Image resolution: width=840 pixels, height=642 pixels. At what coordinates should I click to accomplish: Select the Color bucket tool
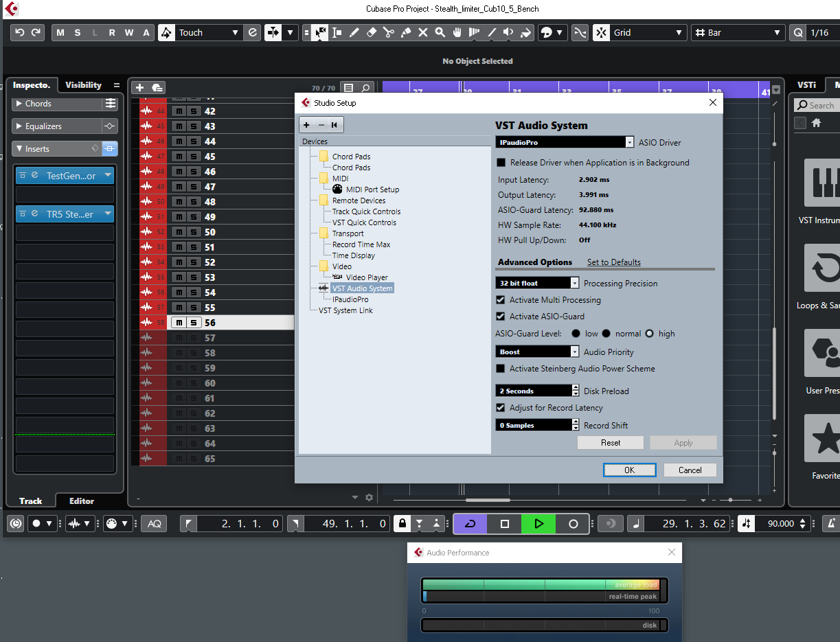point(526,32)
